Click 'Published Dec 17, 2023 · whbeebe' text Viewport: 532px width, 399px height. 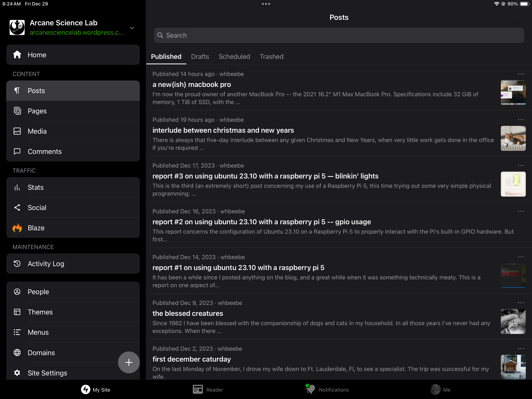pos(198,165)
